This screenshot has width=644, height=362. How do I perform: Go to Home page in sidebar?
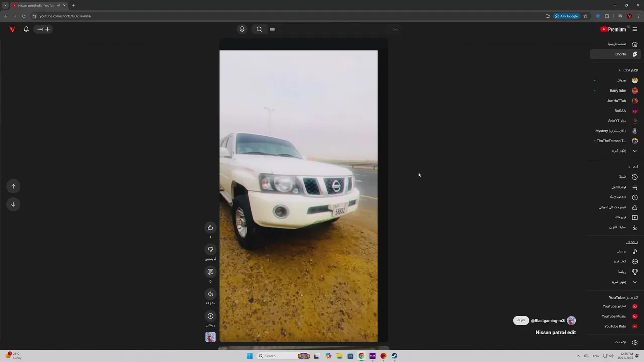[614, 44]
